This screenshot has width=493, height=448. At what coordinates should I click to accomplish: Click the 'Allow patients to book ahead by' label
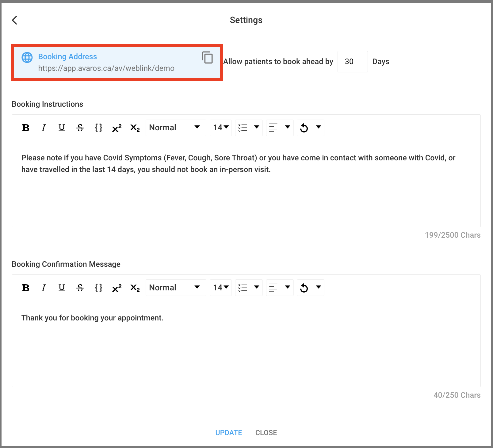click(278, 62)
